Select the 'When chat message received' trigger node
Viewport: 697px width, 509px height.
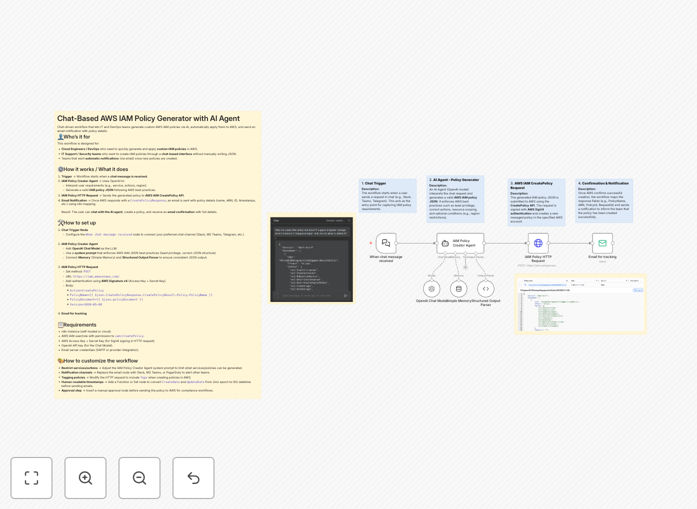386,243
